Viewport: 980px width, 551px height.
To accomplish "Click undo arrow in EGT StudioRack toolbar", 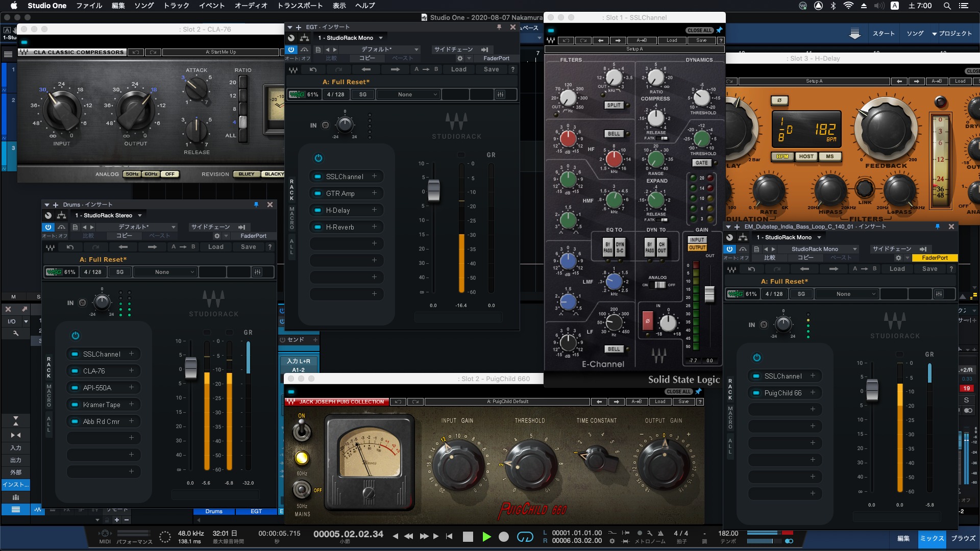I will [313, 69].
